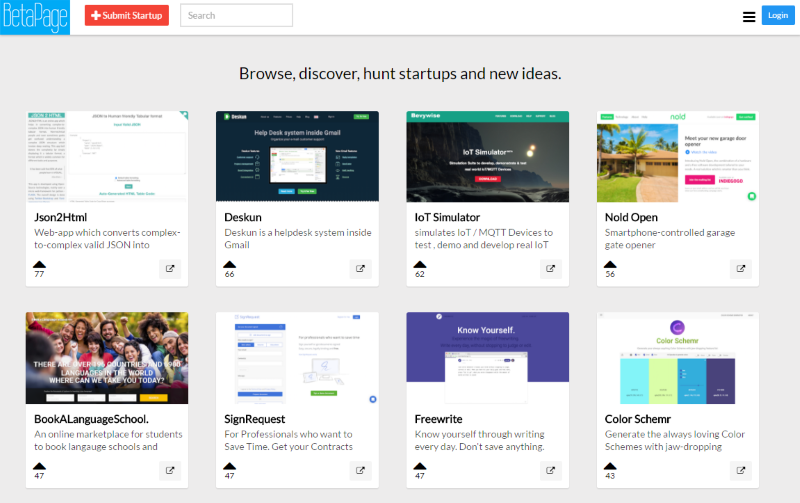Open the Deskun screenshot thumbnail
800x503 pixels.
click(297, 157)
